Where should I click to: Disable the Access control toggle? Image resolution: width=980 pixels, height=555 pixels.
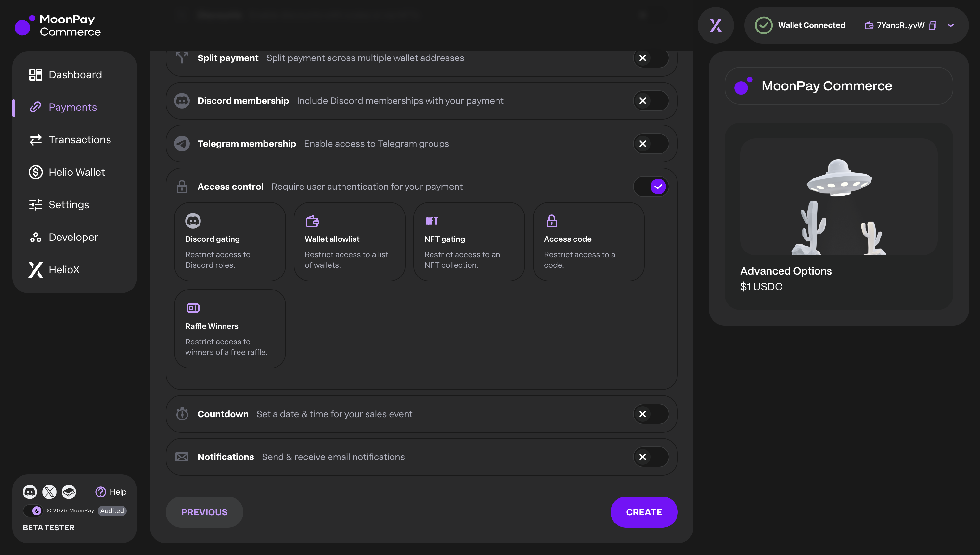651,187
